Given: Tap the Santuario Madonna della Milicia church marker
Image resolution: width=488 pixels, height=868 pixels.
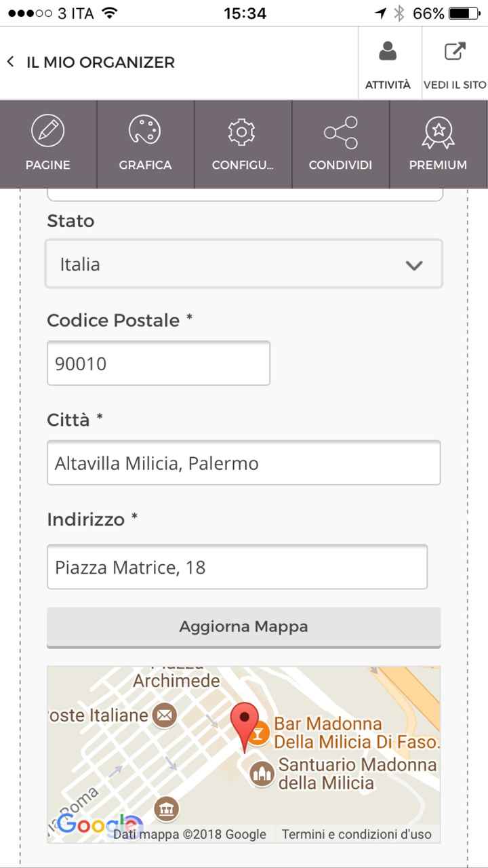Looking at the screenshot, I should pos(262,772).
